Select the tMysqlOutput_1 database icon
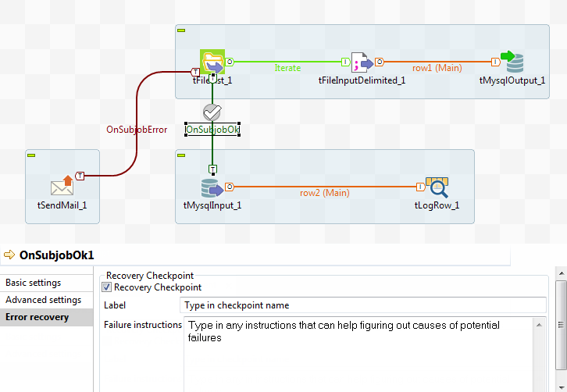The height and width of the screenshot is (392, 567). 512,62
